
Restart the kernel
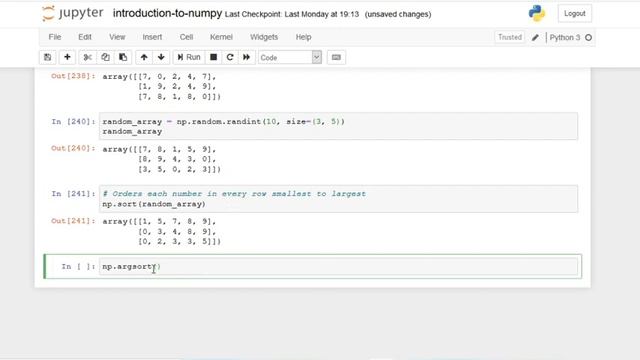click(x=230, y=57)
